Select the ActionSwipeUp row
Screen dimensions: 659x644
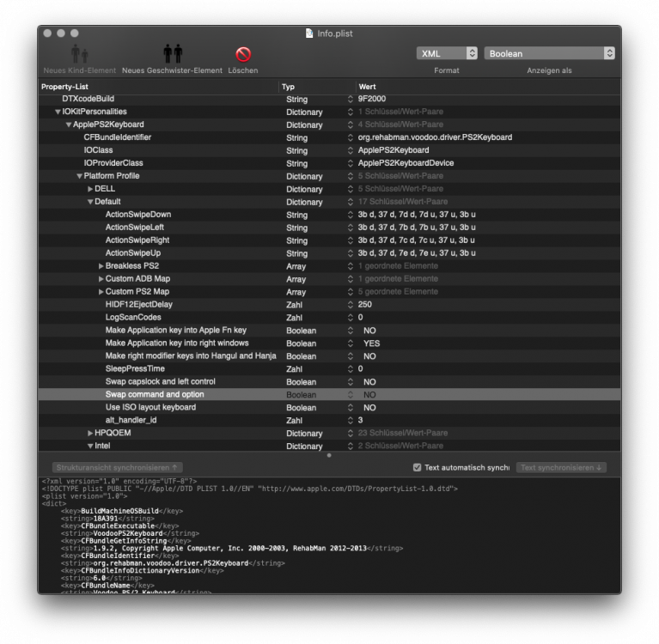[x=330, y=253]
